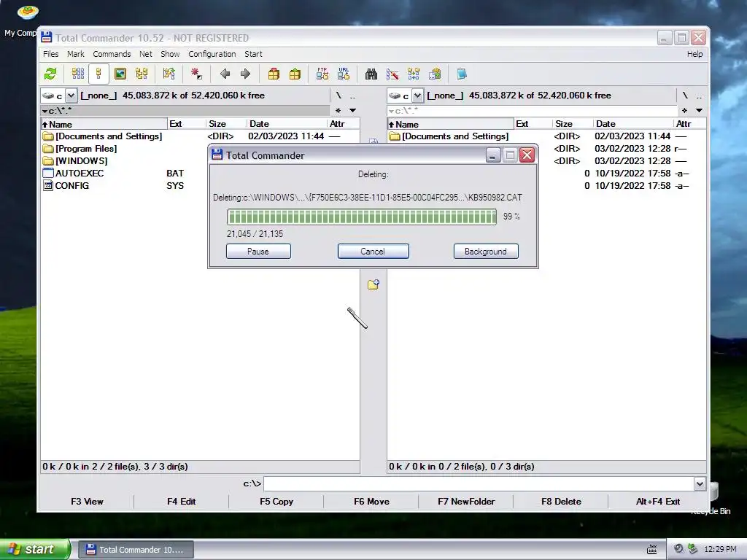The image size is (747, 560).
Task: Go forward with the right arrow icon
Action: pyautogui.click(x=245, y=74)
